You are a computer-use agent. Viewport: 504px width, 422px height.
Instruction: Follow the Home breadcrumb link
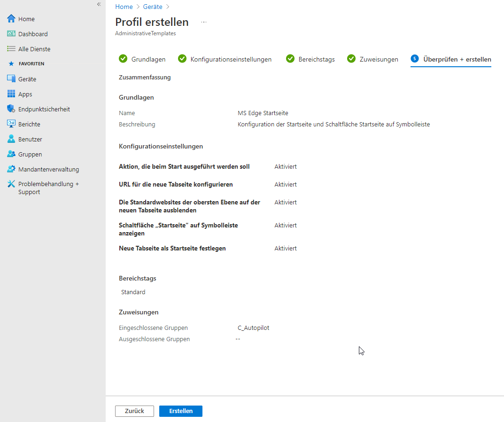(x=124, y=7)
